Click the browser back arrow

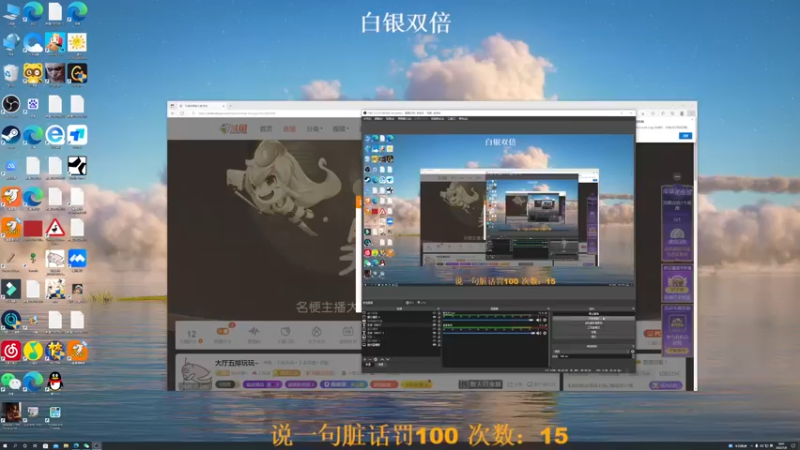pos(173,113)
